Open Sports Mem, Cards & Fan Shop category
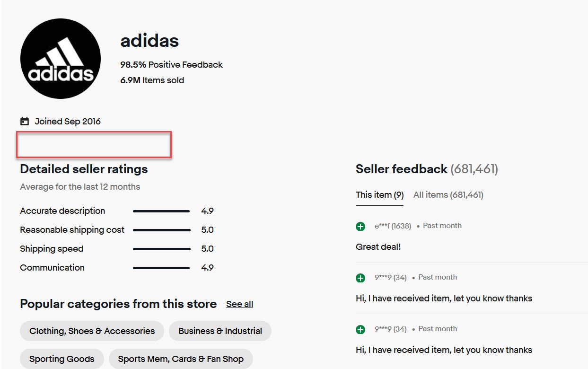Viewport: 588px width, 369px height. pyautogui.click(x=181, y=359)
